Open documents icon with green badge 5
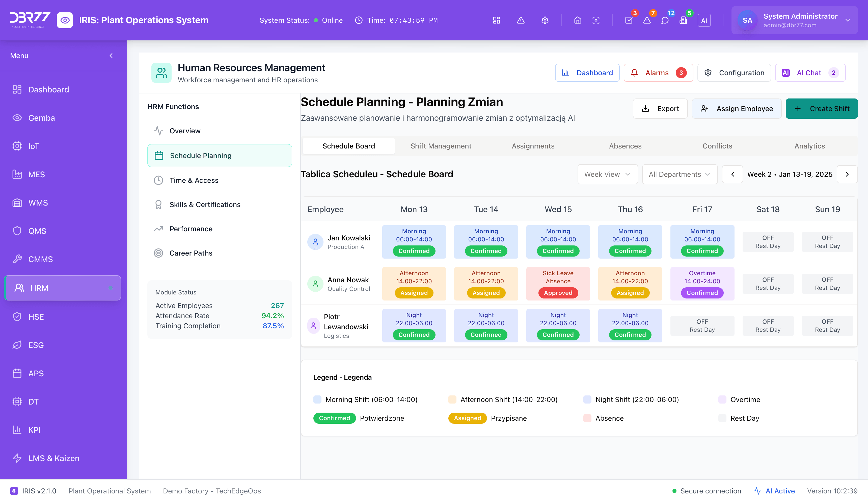Viewport: 868px width, 501px height. click(683, 20)
